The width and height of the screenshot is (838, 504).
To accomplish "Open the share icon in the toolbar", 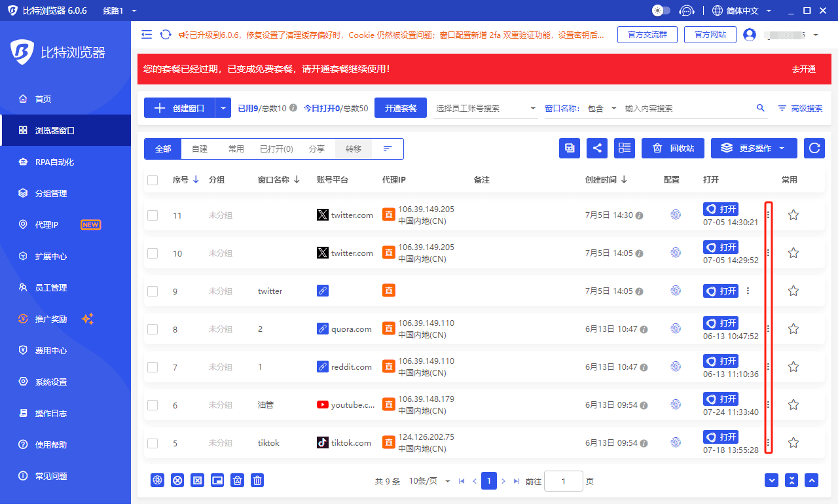I will tap(596, 148).
